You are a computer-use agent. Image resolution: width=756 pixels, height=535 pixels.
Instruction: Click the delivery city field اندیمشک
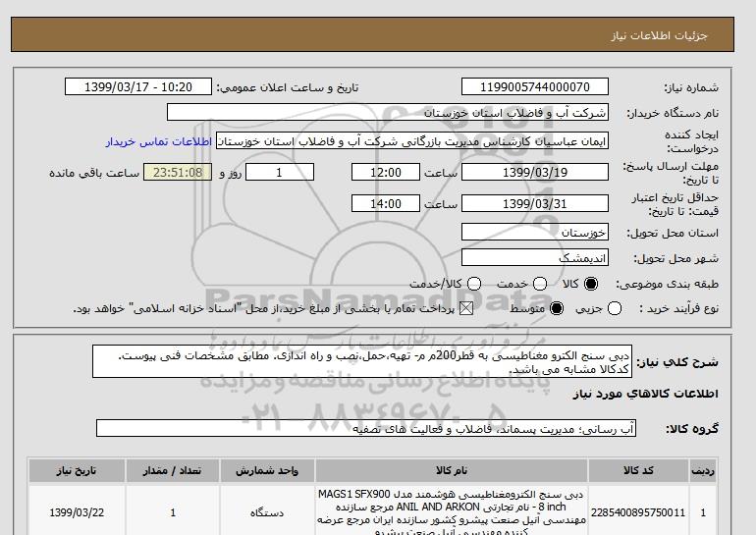pyautogui.click(x=535, y=258)
